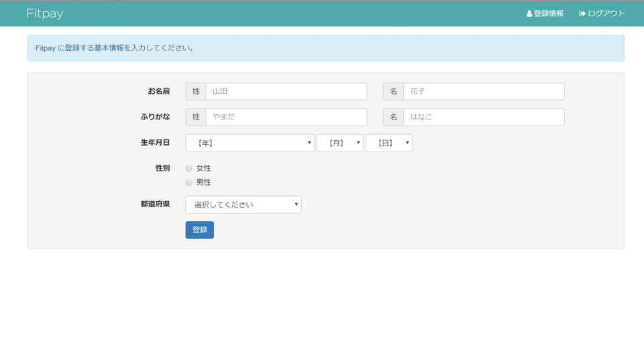Viewport: 644px width, 348px height.
Task: Open the Fitpay home logo link
Action: [x=45, y=13]
